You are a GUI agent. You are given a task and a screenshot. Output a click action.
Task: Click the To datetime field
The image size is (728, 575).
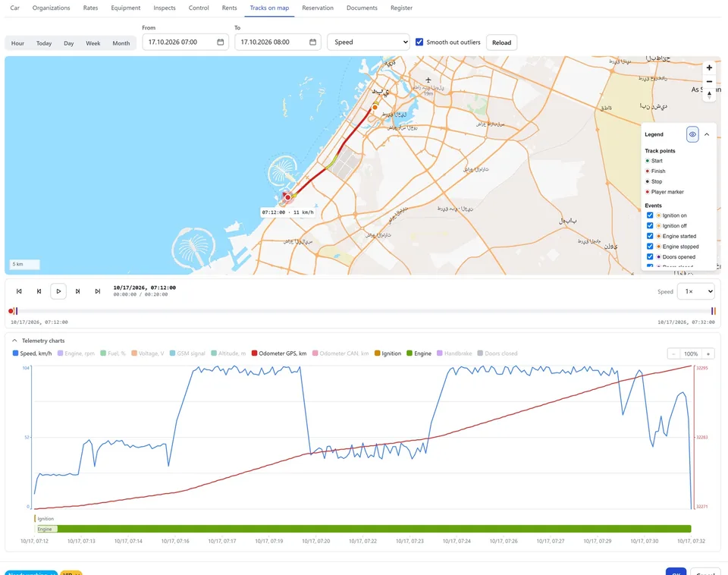click(x=278, y=42)
